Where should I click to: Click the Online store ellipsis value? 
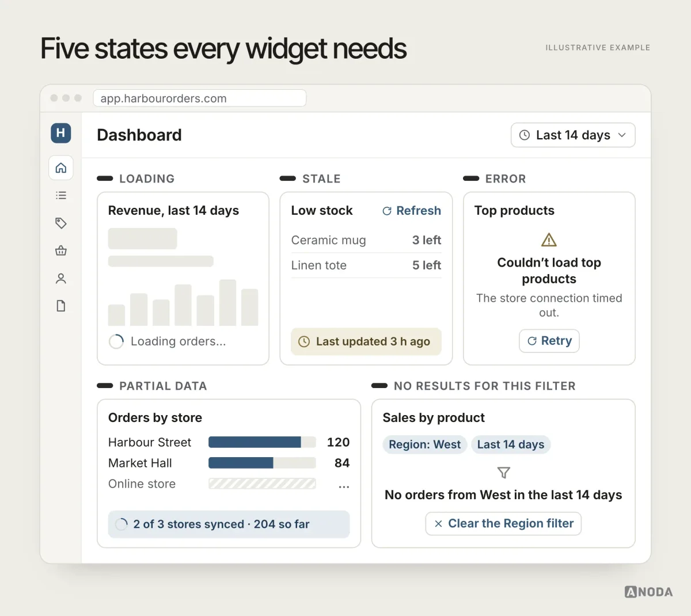[x=344, y=486]
